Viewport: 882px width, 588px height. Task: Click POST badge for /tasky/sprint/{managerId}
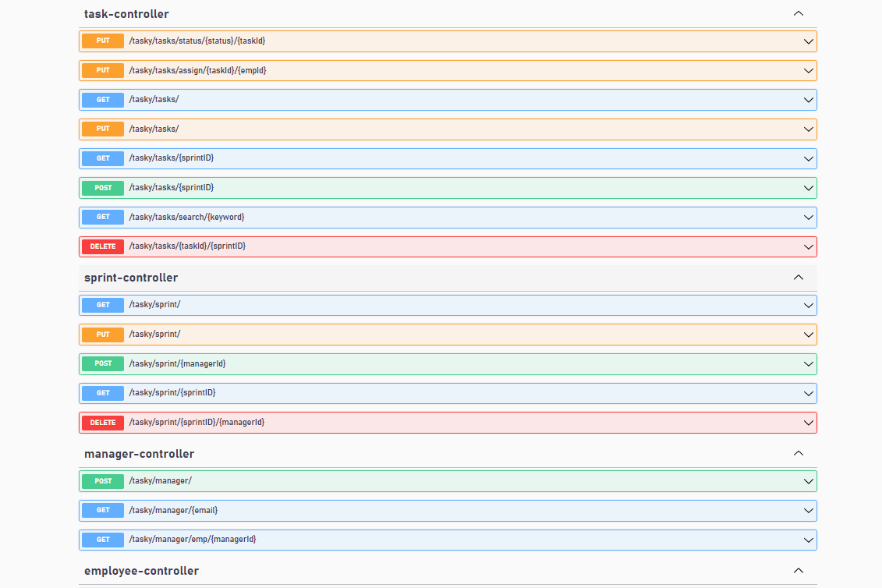tap(103, 363)
